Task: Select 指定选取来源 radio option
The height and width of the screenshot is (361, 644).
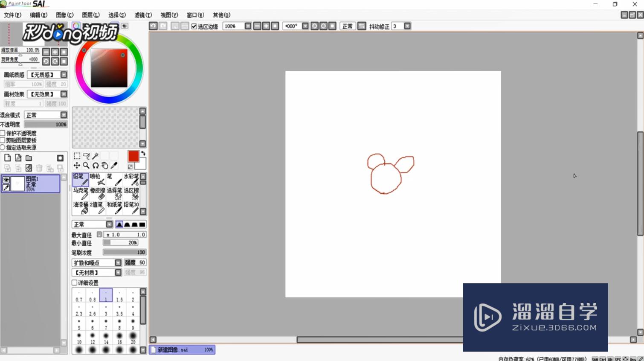Action: point(3,147)
